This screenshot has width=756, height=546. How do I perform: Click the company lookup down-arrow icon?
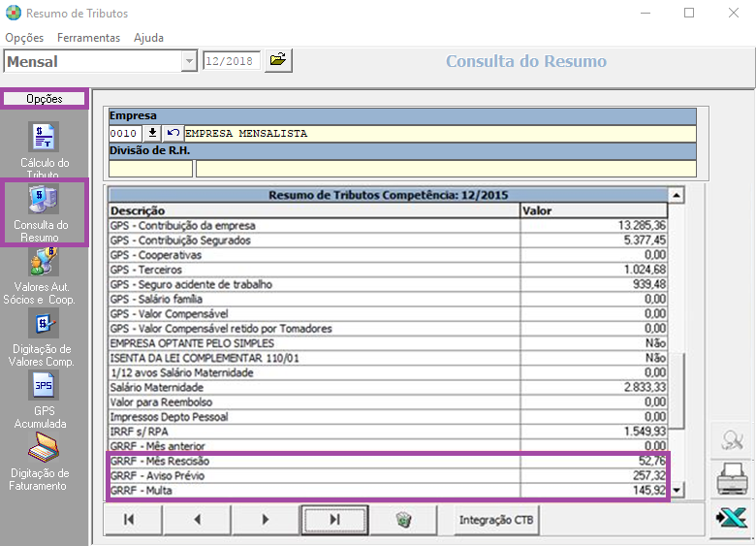(152, 133)
